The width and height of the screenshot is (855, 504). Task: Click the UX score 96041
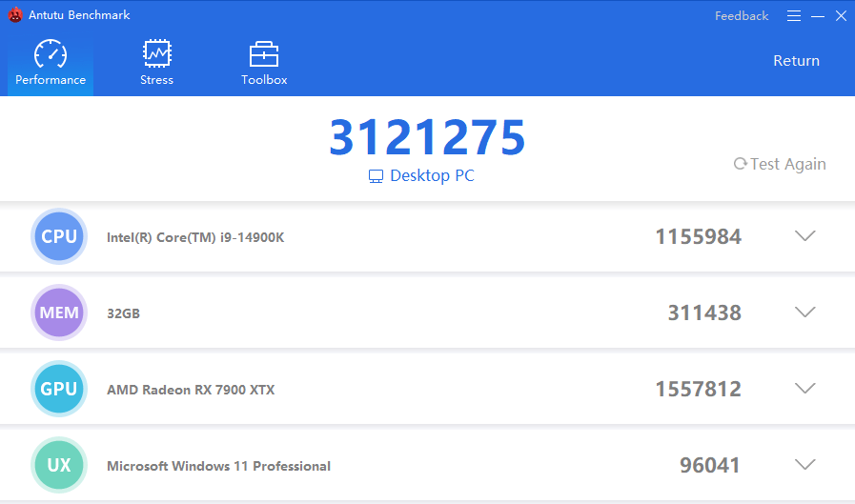pos(710,465)
